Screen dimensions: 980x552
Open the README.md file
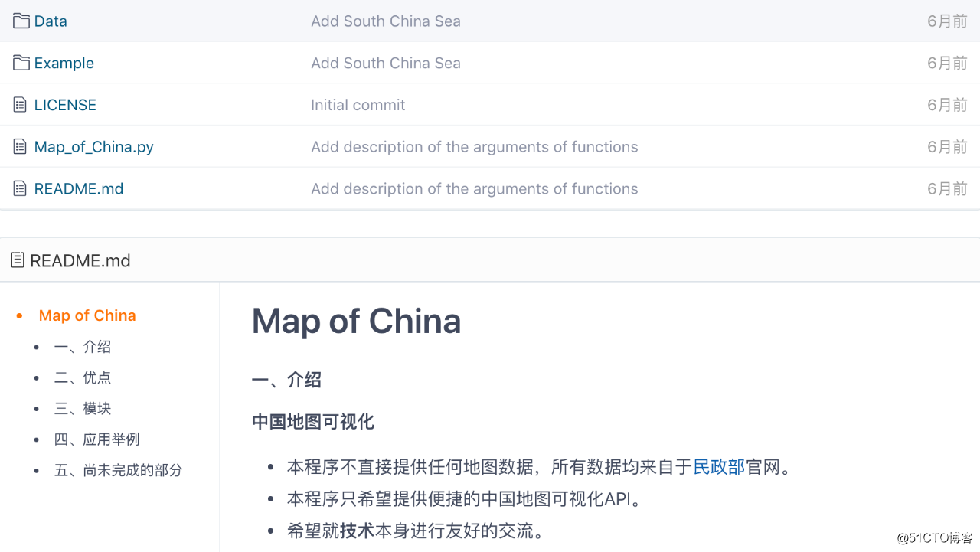(x=79, y=188)
